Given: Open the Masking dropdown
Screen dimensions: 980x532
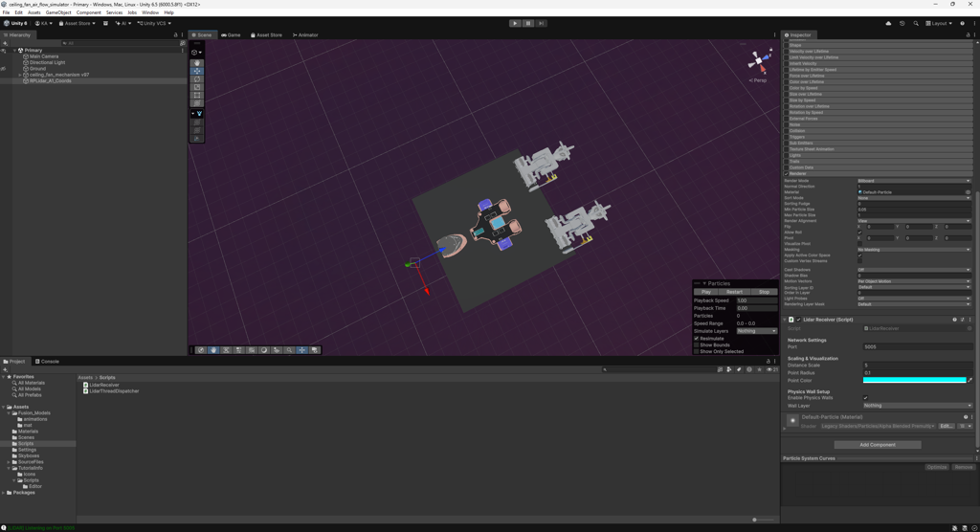Looking at the screenshot, I should pyautogui.click(x=914, y=250).
